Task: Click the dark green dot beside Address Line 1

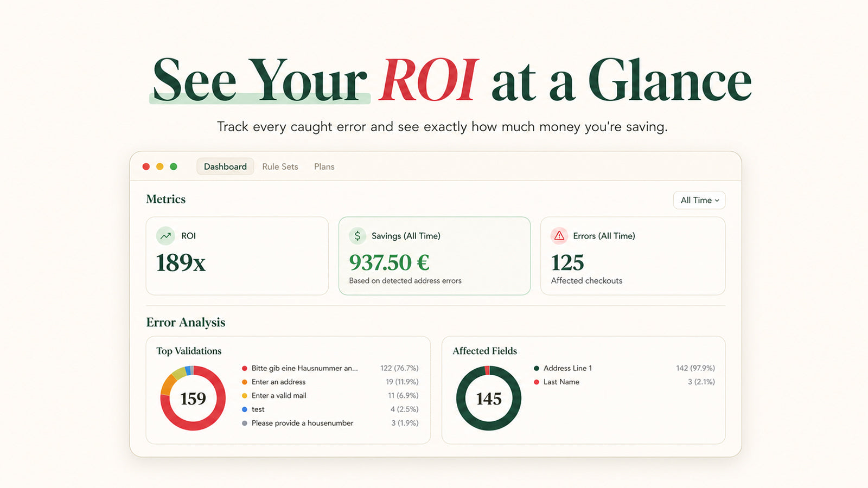Action: (x=537, y=368)
